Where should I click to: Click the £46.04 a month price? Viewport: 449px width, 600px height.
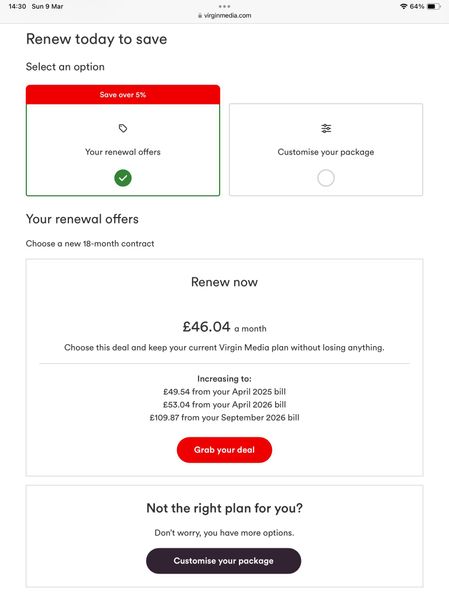tap(224, 327)
